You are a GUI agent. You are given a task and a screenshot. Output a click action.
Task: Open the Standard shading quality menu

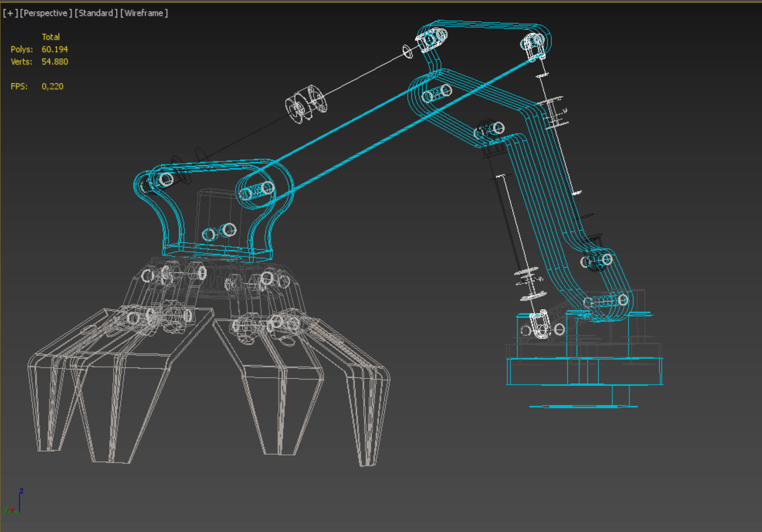point(96,13)
